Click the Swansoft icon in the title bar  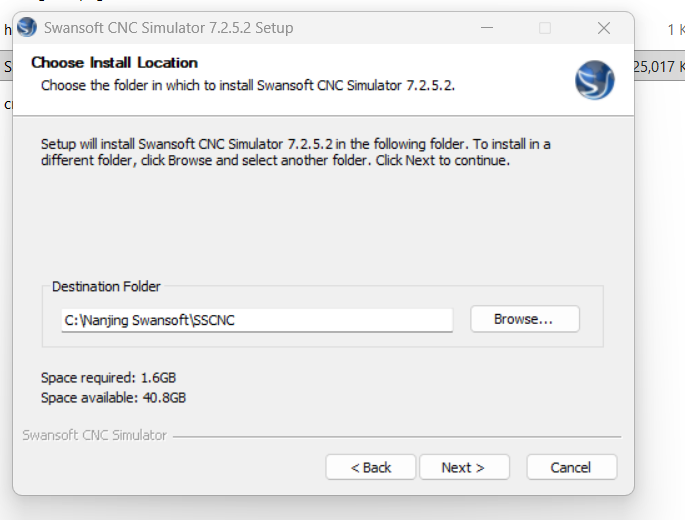coord(27,28)
